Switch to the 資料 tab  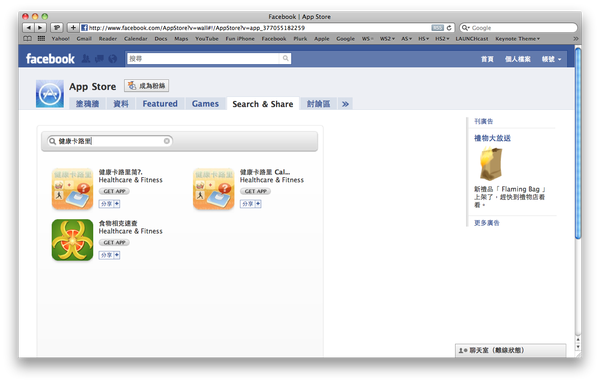click(x=121, y=104)
